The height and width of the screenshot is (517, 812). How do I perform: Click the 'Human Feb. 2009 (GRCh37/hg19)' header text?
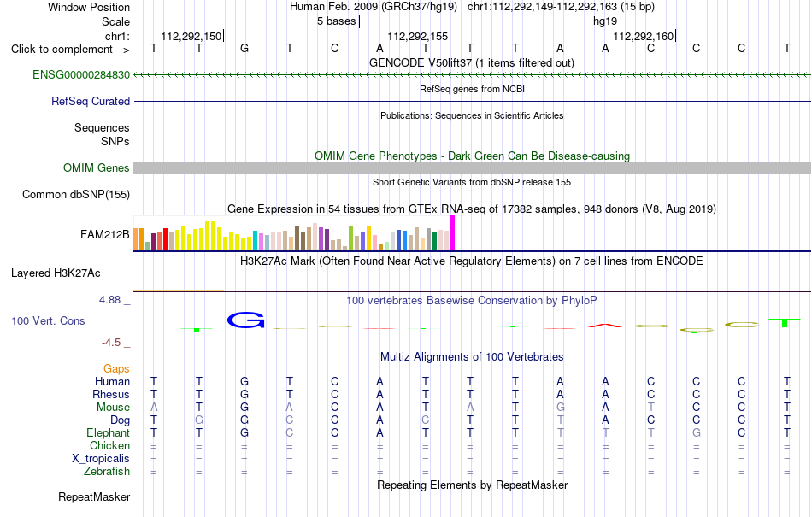pos(373,7)
